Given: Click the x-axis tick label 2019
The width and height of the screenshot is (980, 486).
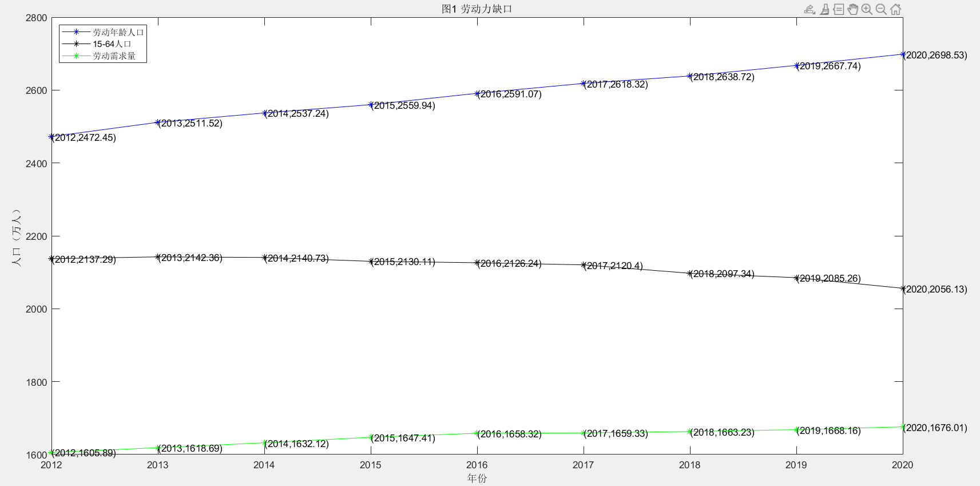Looking at the screenshot, I should tap(796, 465).
